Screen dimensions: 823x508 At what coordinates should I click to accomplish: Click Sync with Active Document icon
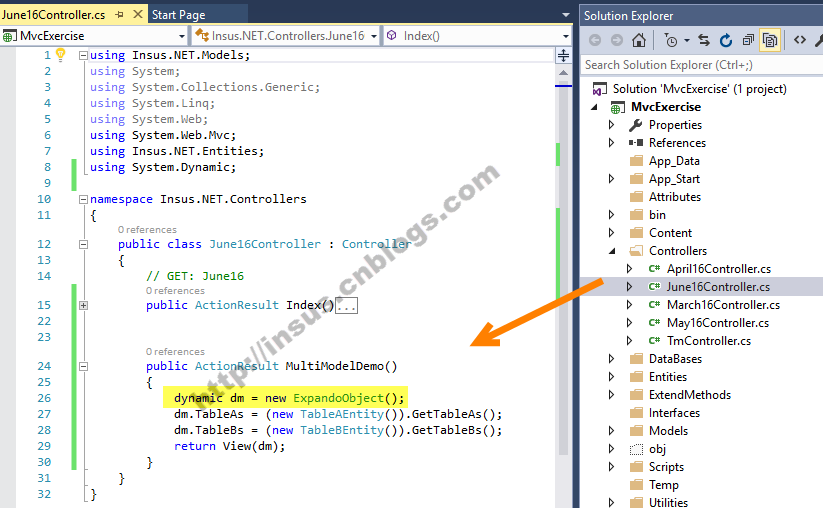point(704,40)
